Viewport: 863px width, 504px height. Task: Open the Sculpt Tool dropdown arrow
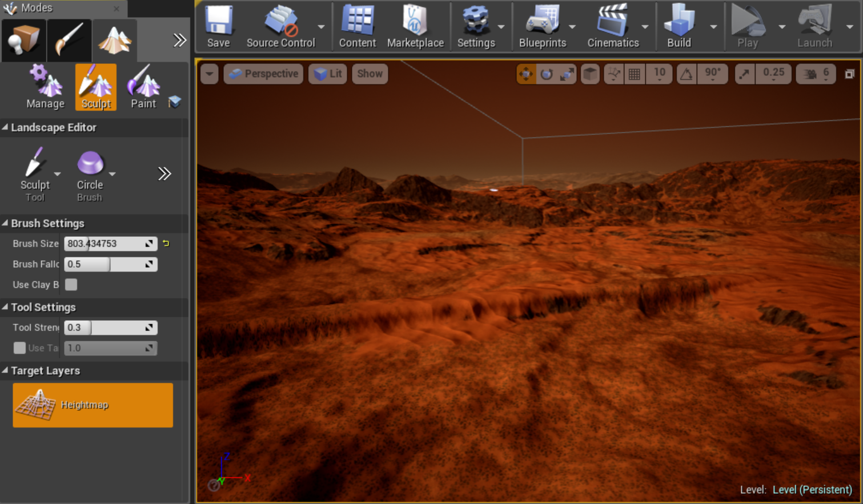click(x=57, y=174)
